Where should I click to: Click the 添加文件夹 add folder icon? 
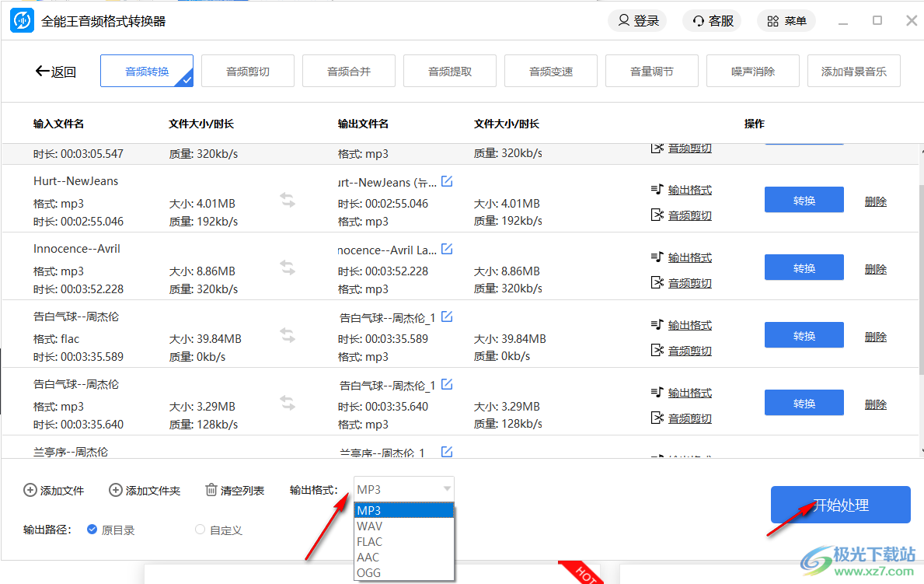point(115,491)
